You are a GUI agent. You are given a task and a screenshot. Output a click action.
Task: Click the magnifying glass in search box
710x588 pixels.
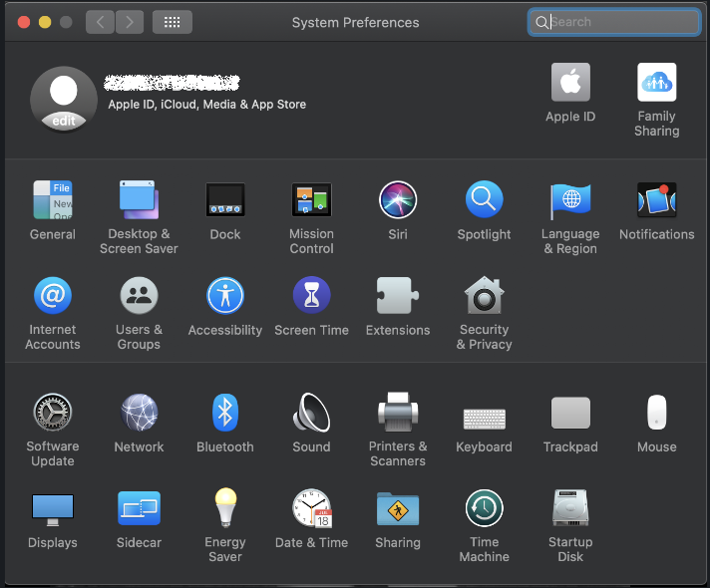pos(541,22)
